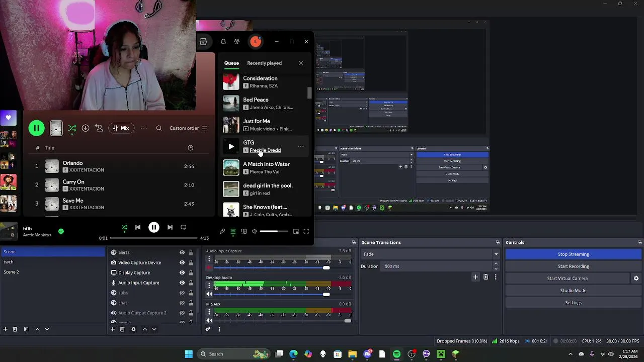
Task: Open the playlist more options ellipsis
Action: tap(144, 128)
